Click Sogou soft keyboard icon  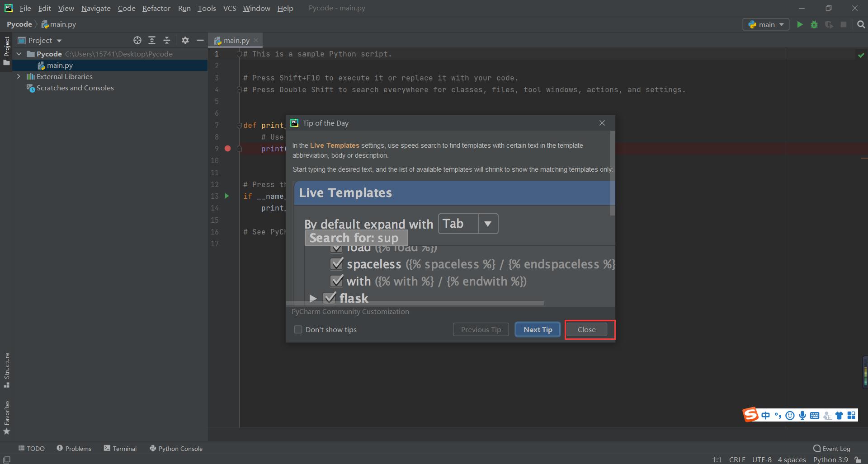(x=814, y=415)
